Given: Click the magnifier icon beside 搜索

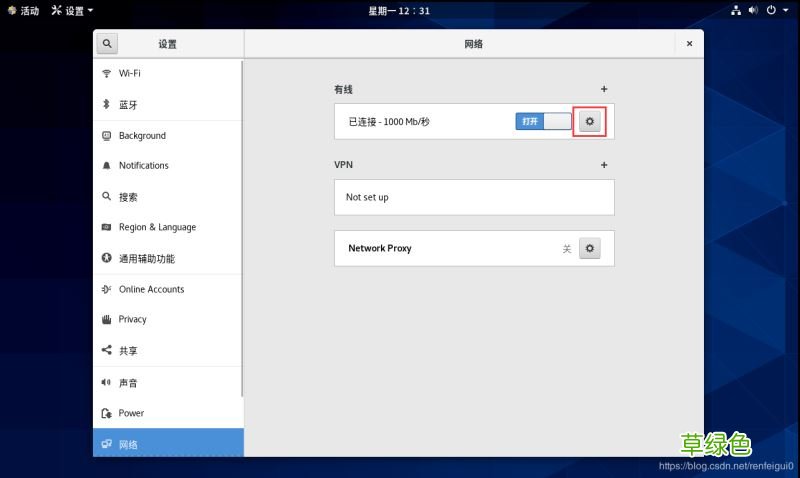Looking at the screenshot, I should pos(106,196).
